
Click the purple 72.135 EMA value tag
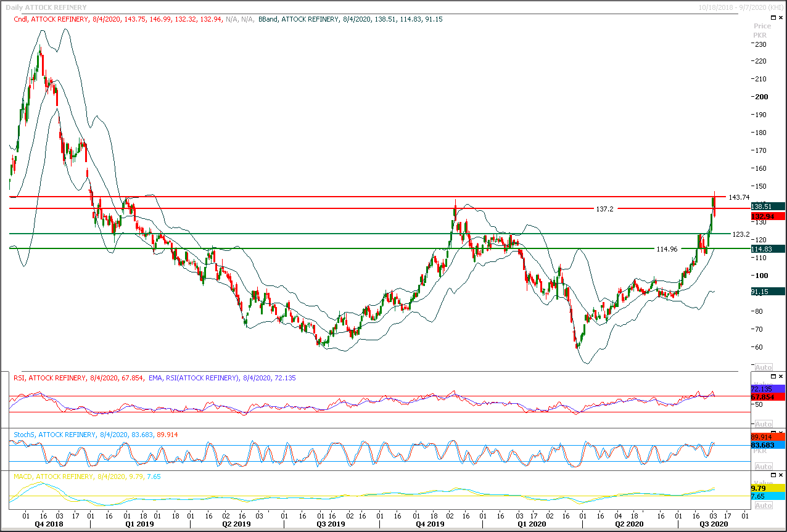coord(767,390)
